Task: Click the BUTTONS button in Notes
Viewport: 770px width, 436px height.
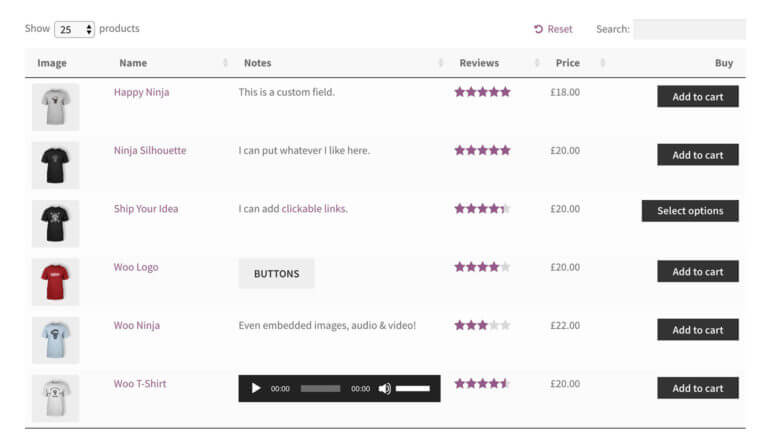Action: click(x=276, y=273)
